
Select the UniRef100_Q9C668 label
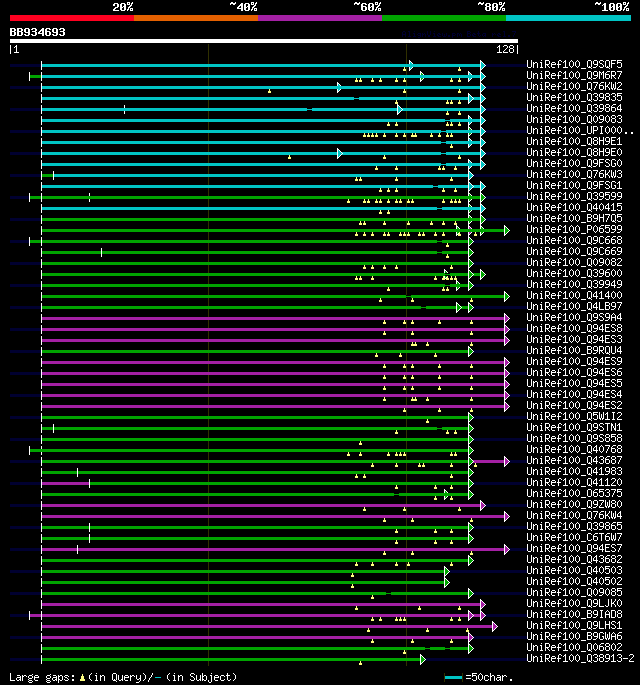click(574, 240)
